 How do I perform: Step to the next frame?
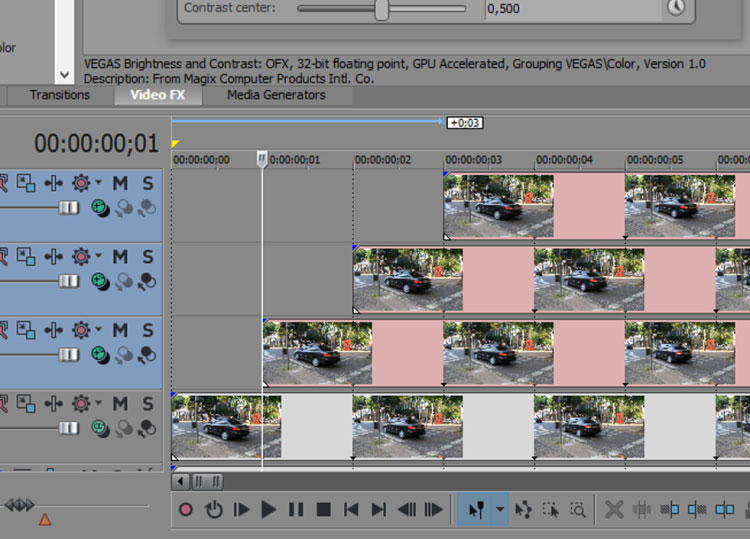tap(433, 510)
